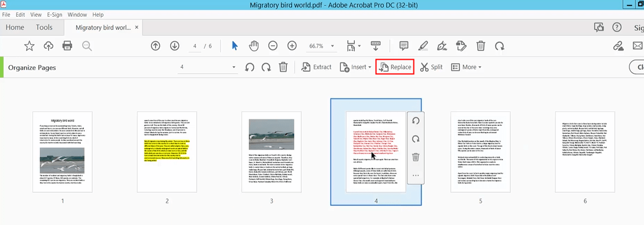Open the zoom level 66.7% dropdown

click(332, 46)
